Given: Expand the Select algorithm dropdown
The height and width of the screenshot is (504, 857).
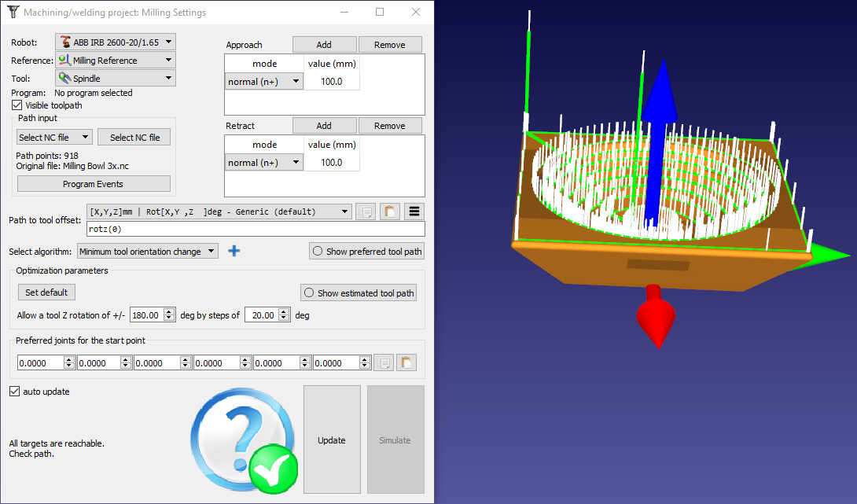Looking at the screenshot, I should click(x=149, y=252).
